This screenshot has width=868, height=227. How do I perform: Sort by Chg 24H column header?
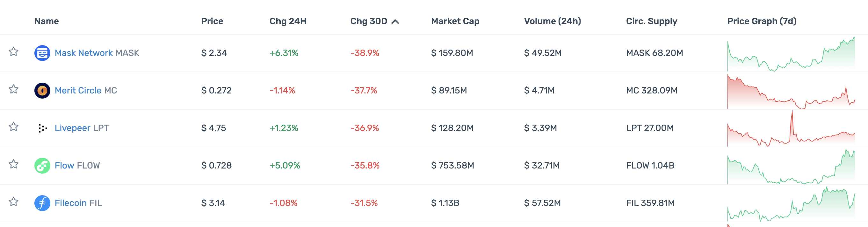(288, 21)
